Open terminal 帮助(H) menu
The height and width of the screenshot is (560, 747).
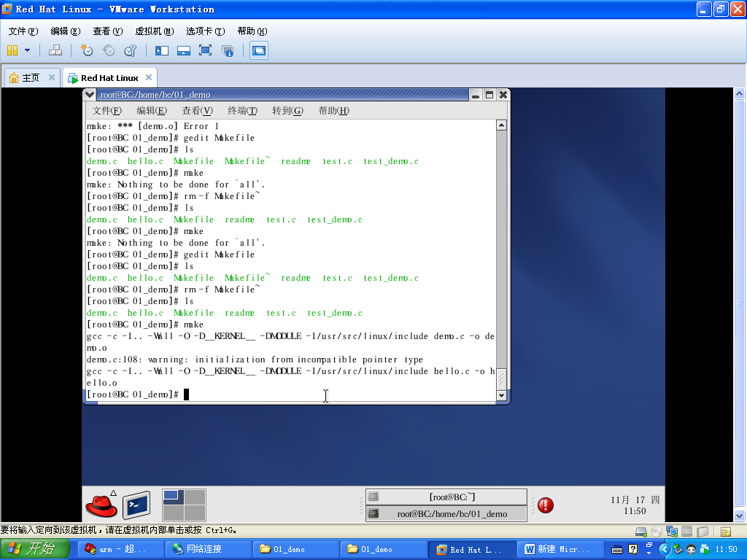coord(333,111)
